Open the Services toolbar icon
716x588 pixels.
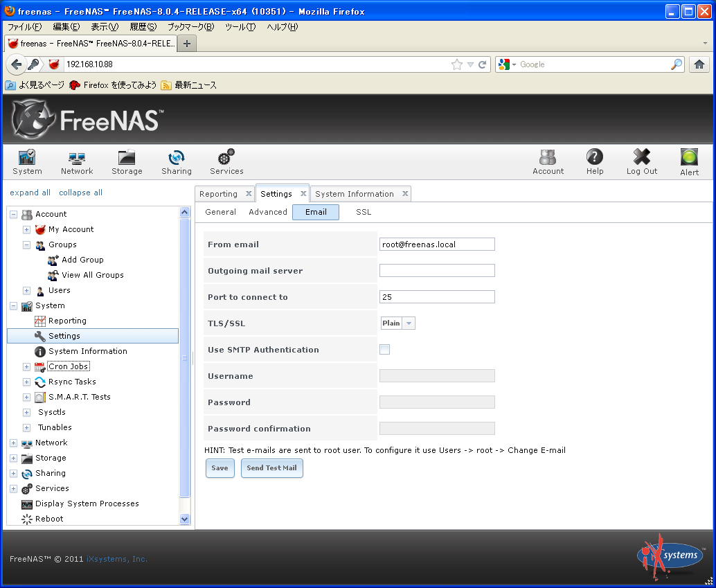226,162
